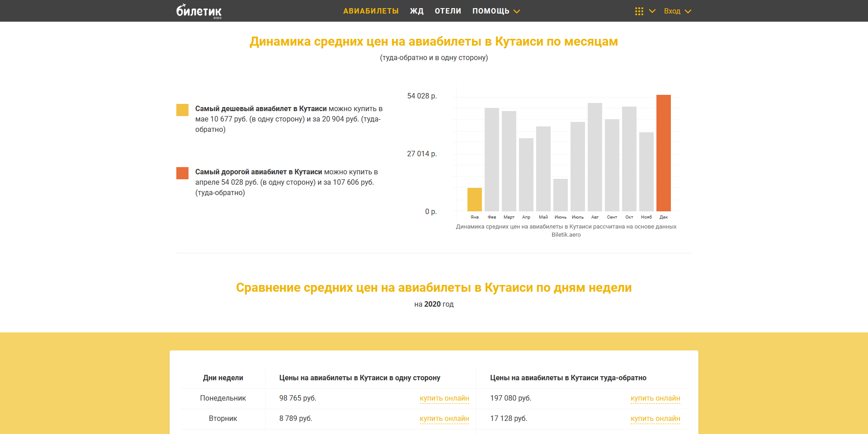The width and height of the screenshot is (868, 434).
Task: Switch to the ЖД section
Action: (x=416, y=10)
